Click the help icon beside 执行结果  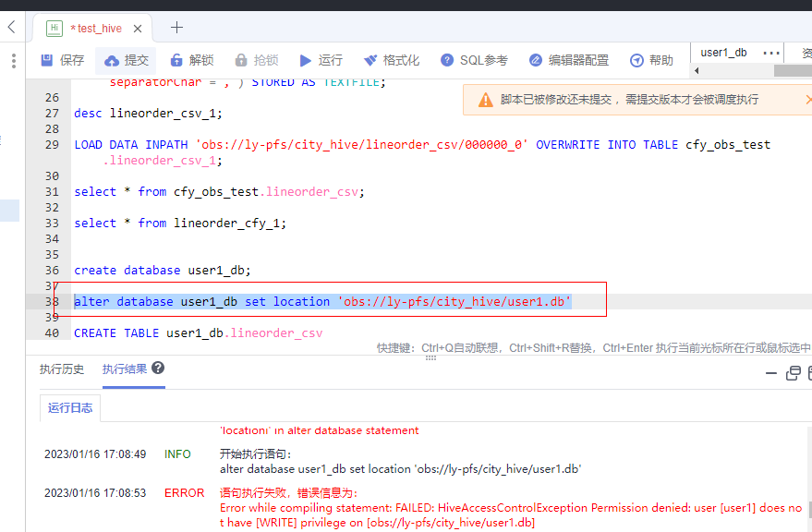[x=158, y=368]
